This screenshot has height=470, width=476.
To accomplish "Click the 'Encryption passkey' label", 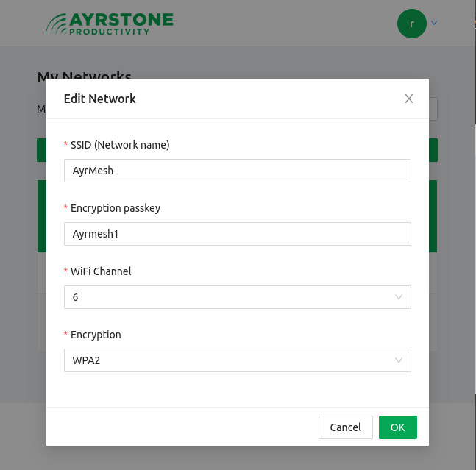I will pos(116,208).
